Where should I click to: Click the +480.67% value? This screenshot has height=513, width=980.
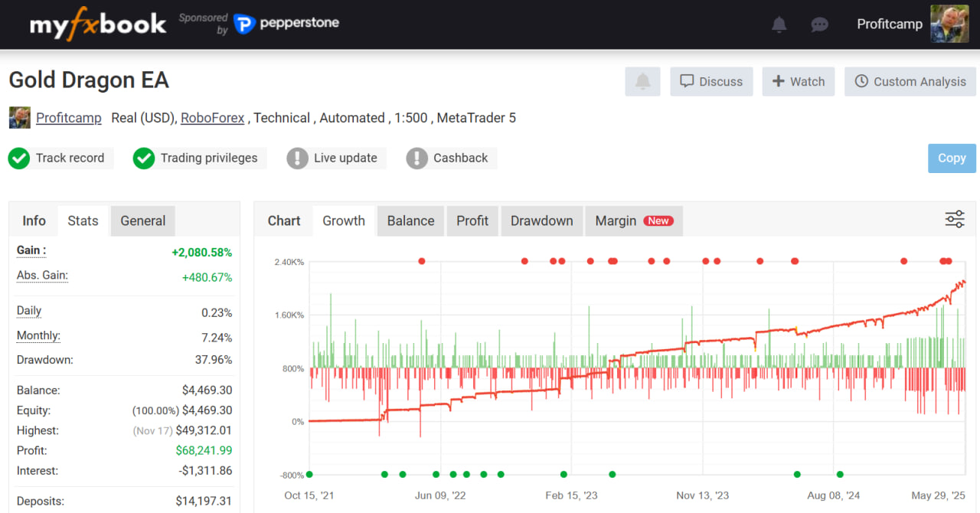tap(207, 277)
